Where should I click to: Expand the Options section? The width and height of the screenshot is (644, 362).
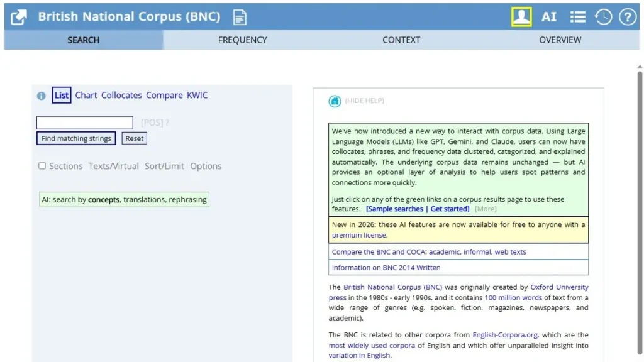[x=206, y=166]
